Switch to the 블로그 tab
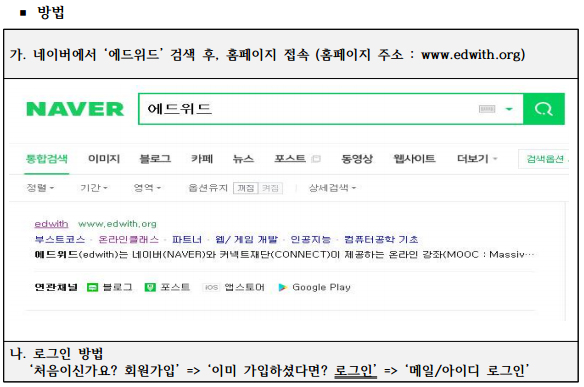Image resolution: width=584 pixels, height=387 pixels. point(155,159)
